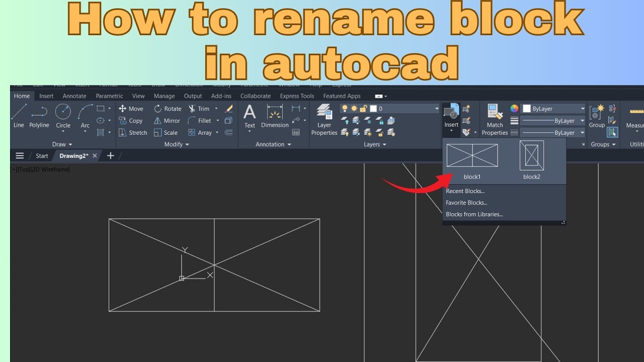Activate the Move command

click(131, 109)
